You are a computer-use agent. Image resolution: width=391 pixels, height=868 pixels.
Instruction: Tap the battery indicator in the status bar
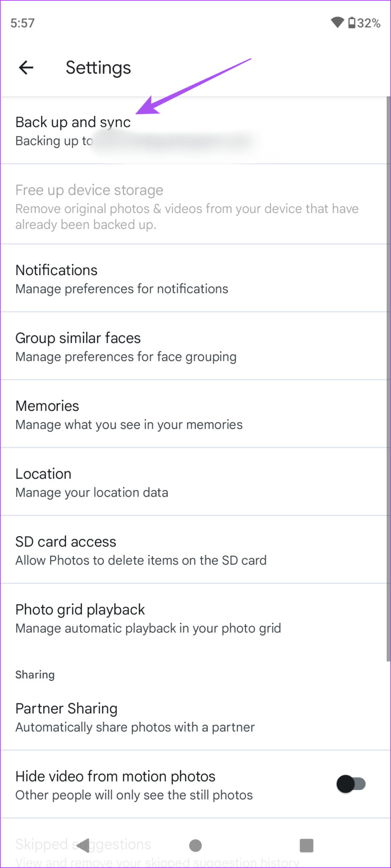[x=352, y=23]
